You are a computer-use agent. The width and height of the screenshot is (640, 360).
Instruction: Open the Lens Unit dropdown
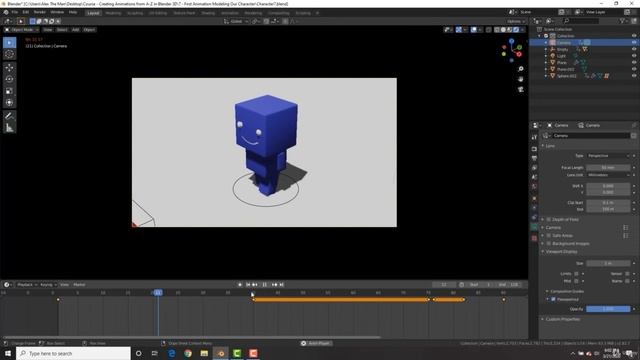[x=609, y=175]
